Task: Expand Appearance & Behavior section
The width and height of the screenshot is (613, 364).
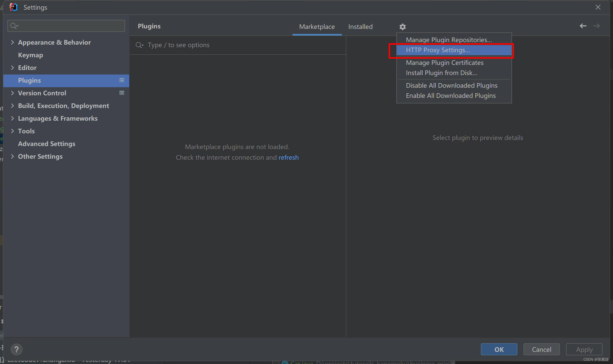Action: 12,42
